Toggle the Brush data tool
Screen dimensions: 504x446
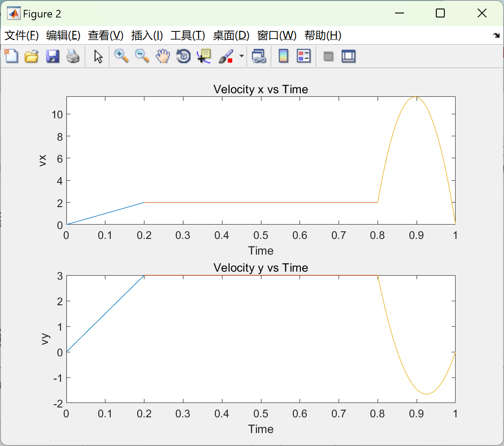coord(226,56)
